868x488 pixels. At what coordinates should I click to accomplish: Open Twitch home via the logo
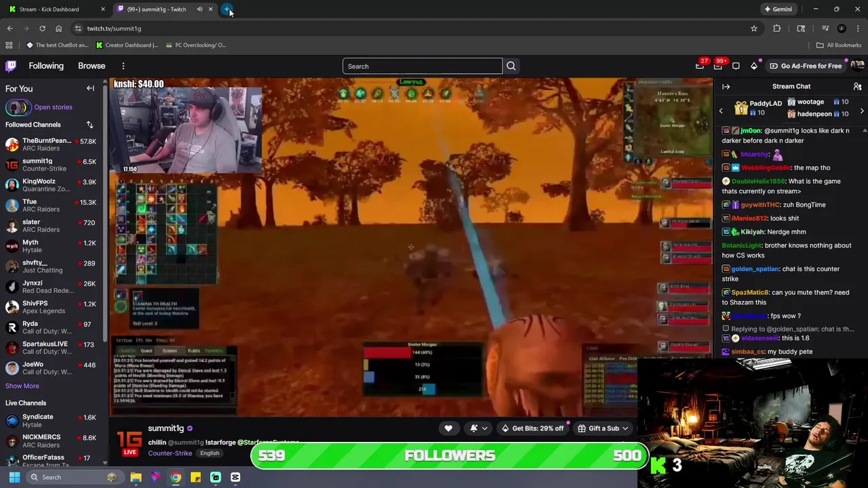click(11, 66)
